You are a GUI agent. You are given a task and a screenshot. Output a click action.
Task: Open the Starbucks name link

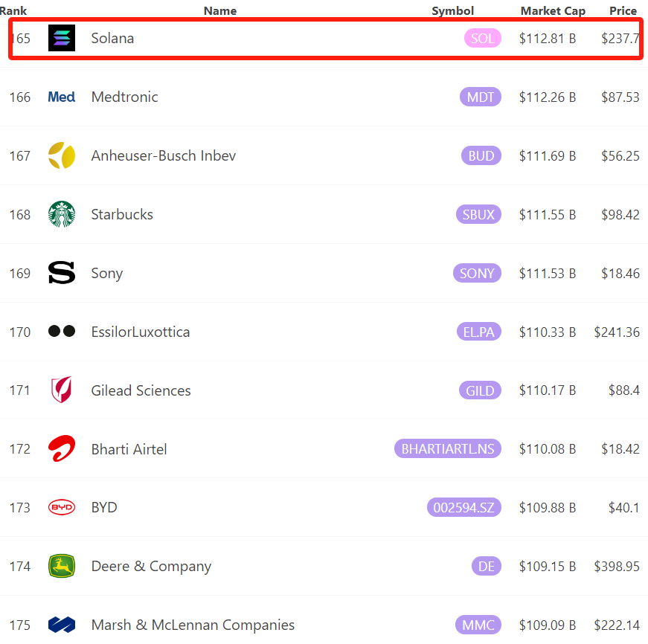[122, 214]
